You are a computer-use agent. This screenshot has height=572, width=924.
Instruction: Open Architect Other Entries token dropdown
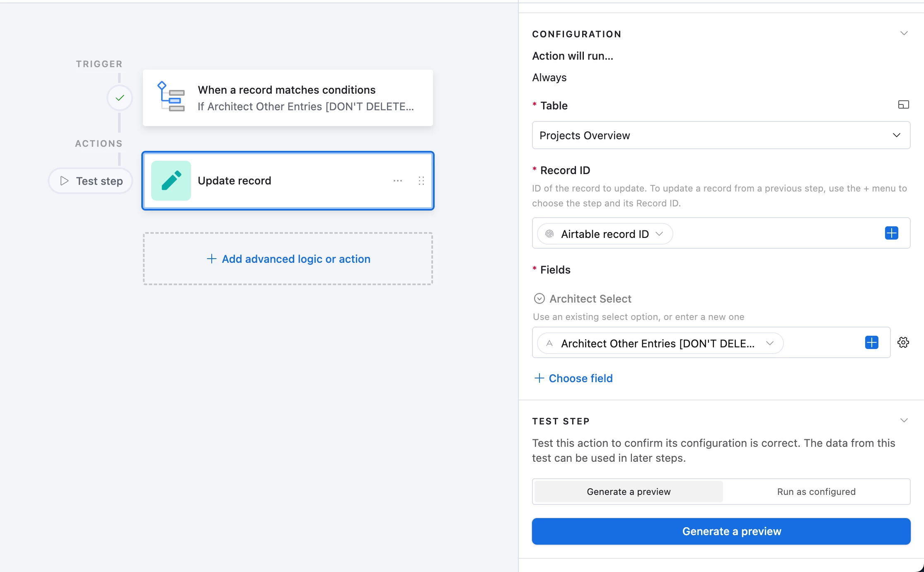click(769, 343)
